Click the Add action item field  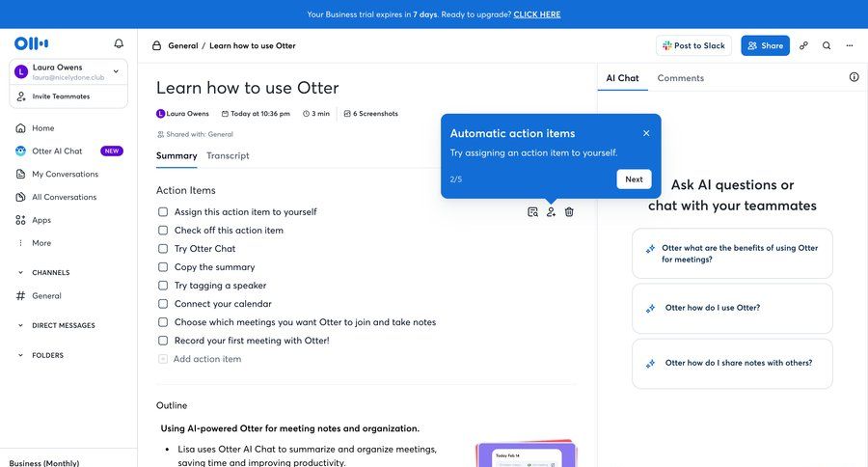[207, 359]
